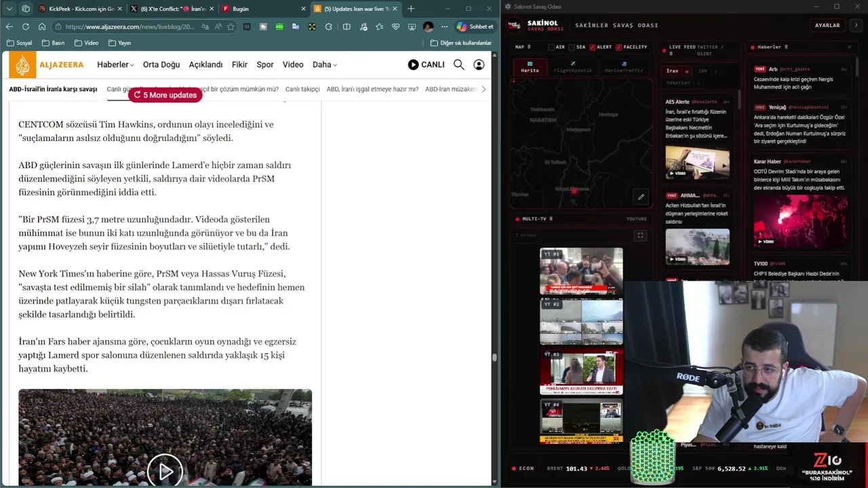
Task: Switch to KickPeek browser tab
Action: pos(81,9)
